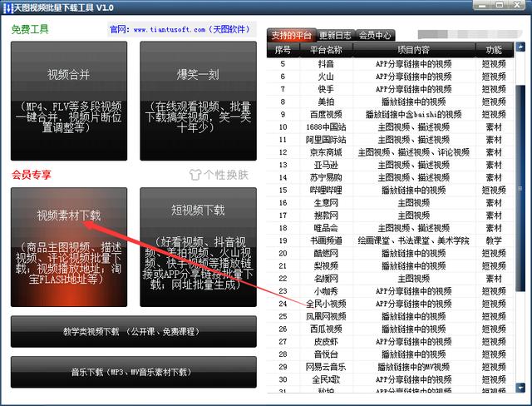Viewport: 532px width, 406px height.
Task: Click 播放链接中含baishi的视频 cell
Action: tap(414, 115)
